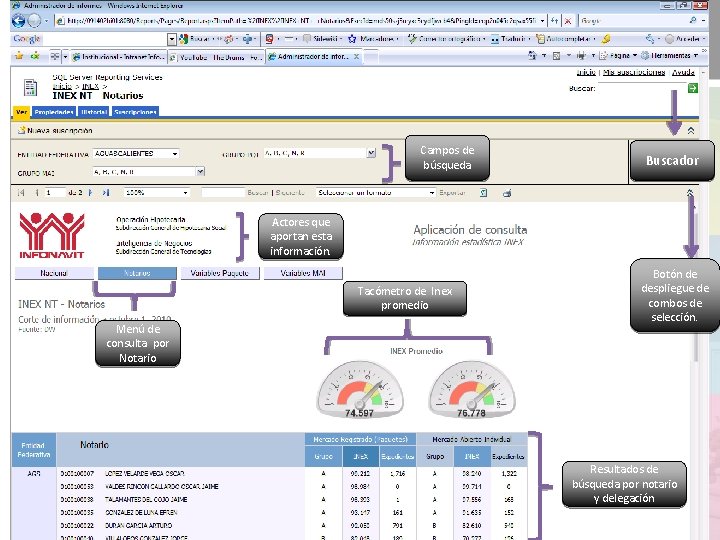Click the page number input field
The height and width of the screenshot is (540, 720).
coord(55,193)
